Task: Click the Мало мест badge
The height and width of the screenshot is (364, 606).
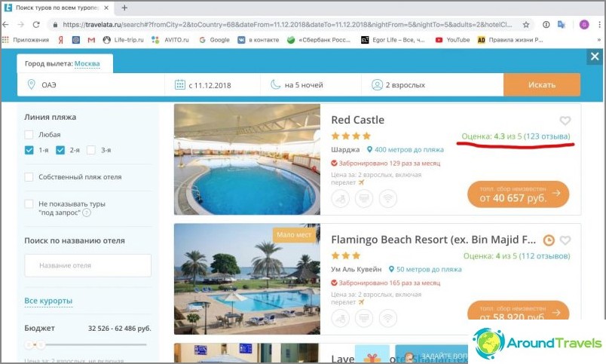Action: tap(294, 234)
